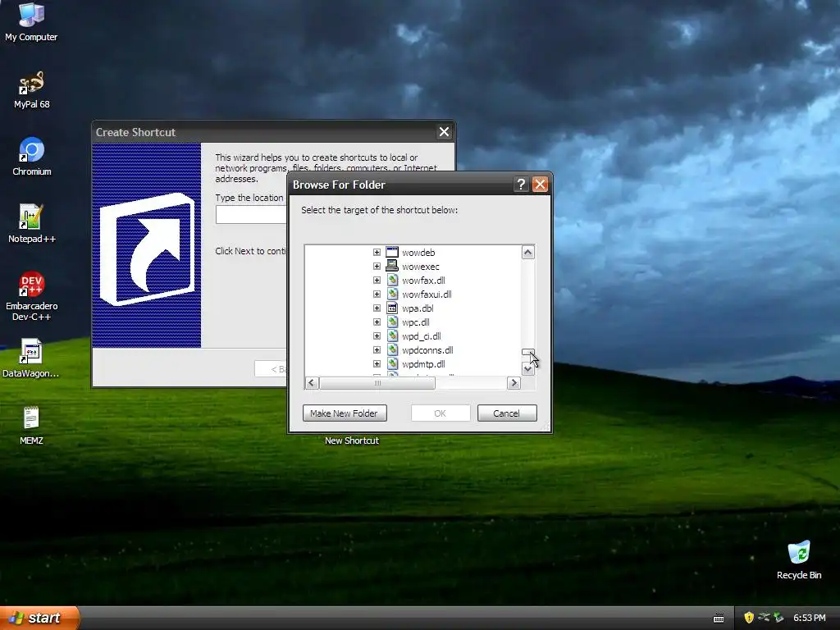Click the folder tree scroll up arrow
The image size is (840, 630).
pyautogui.click(x=527, y=253)
